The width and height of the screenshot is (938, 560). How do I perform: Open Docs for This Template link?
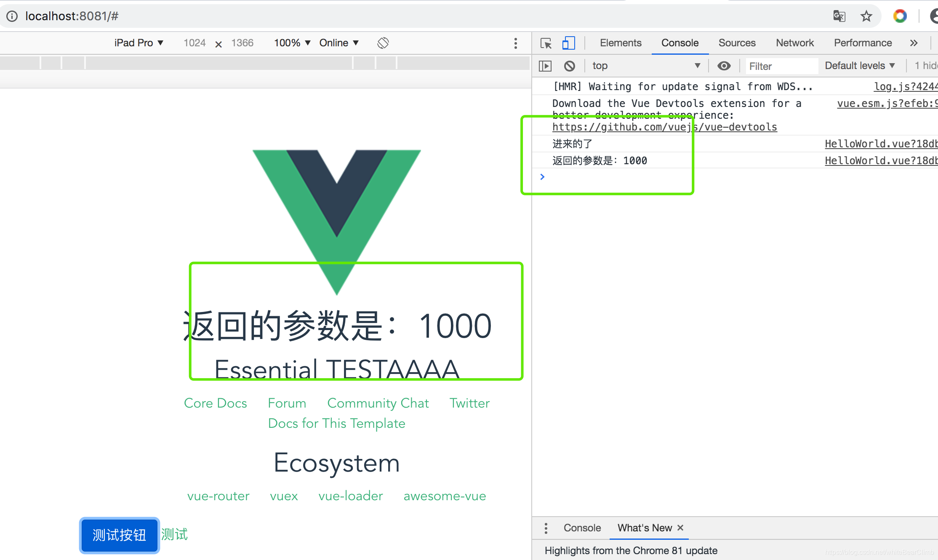[337, 423]
